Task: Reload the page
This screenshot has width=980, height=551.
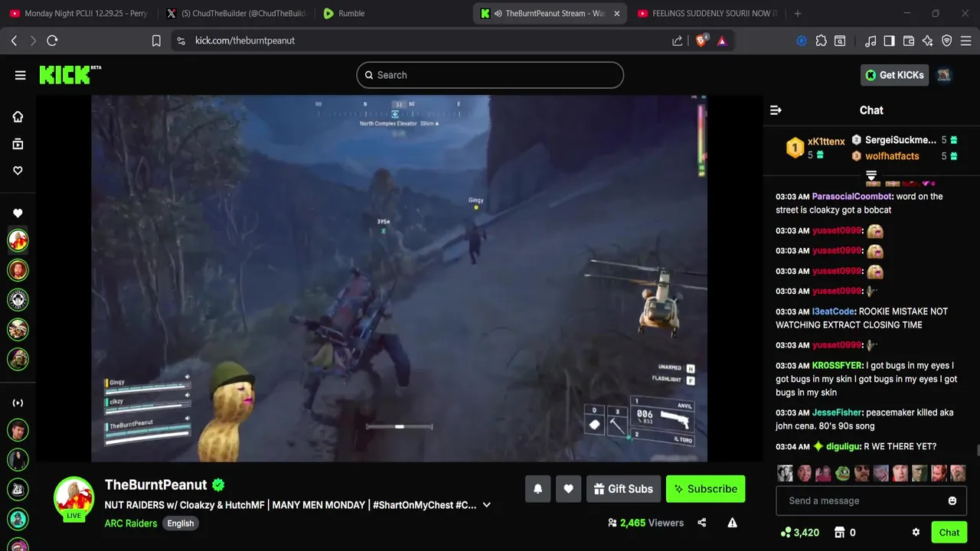Action: [52, 41]
